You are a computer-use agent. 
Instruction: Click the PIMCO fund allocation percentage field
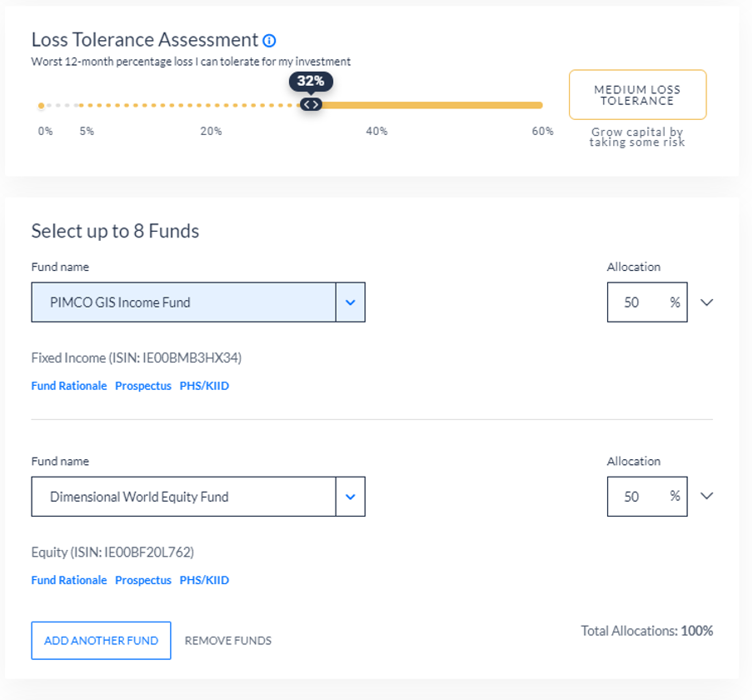637,302
